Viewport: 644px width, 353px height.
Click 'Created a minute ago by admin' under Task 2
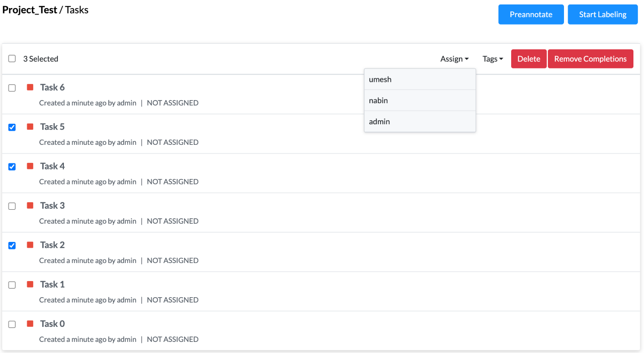pos(88,260)
